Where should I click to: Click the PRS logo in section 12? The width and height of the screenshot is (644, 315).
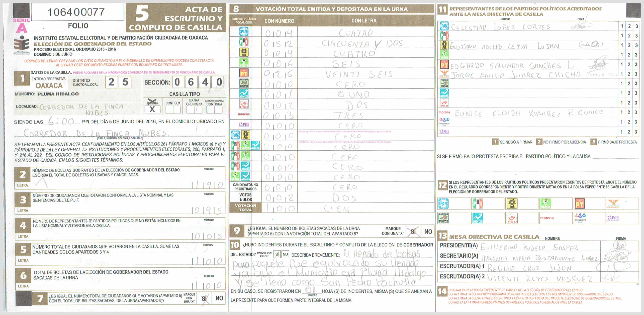point(613,218)
